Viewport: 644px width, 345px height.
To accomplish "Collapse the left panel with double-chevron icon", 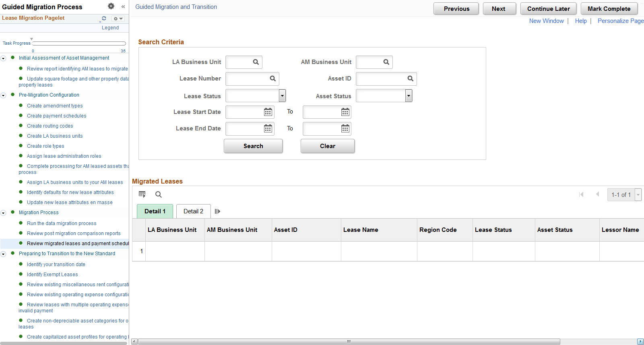I will click(123, 6).
